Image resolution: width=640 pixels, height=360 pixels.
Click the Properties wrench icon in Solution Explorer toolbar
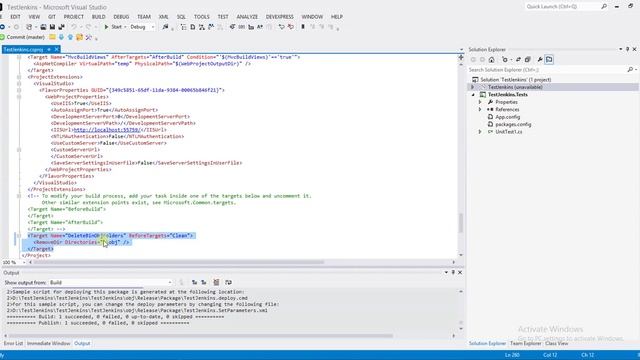pos(540,60)
